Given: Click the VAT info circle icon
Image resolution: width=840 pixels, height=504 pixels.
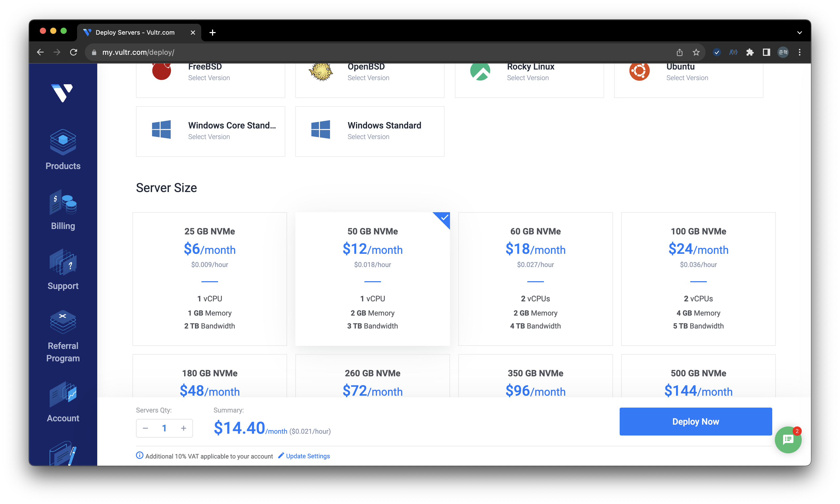Looking at the screenshot, I should click(139, 455).
